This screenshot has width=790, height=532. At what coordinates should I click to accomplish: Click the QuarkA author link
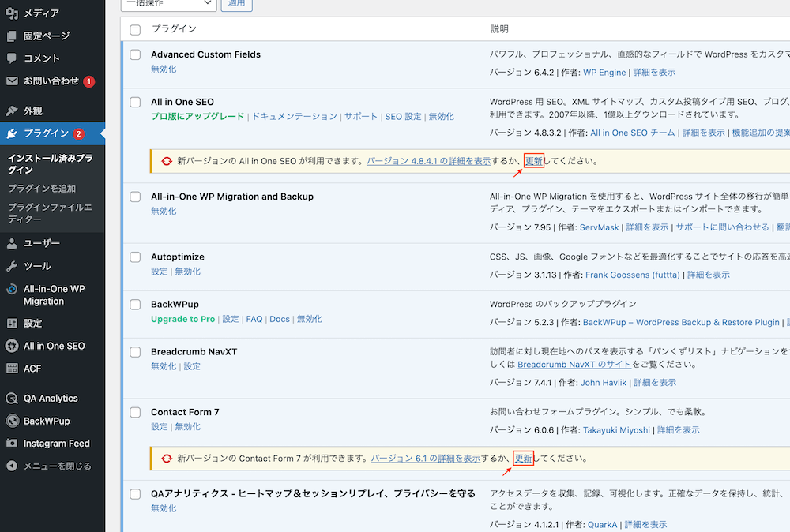602,525
